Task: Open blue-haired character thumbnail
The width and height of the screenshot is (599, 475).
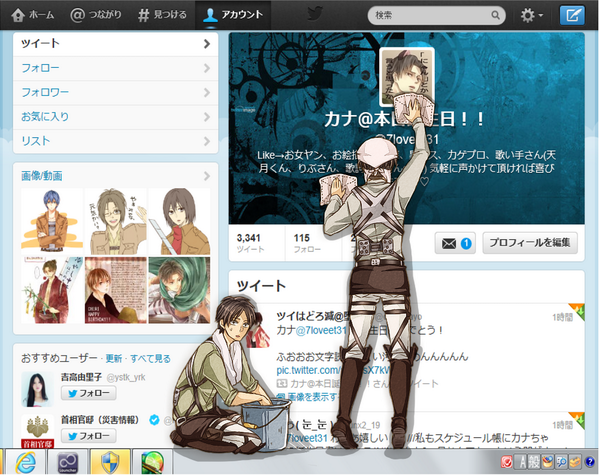Action: (x=52, y=221)
